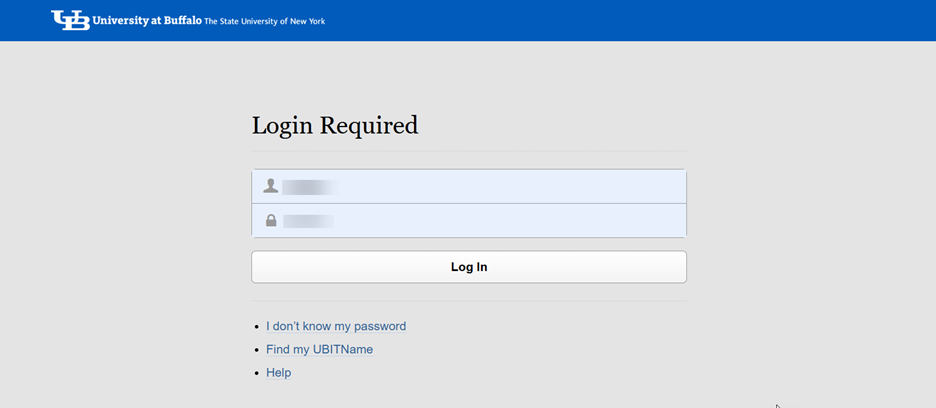Click the bullet beside Find my UBITName
The image size is (936, 408).
(257, 350)
